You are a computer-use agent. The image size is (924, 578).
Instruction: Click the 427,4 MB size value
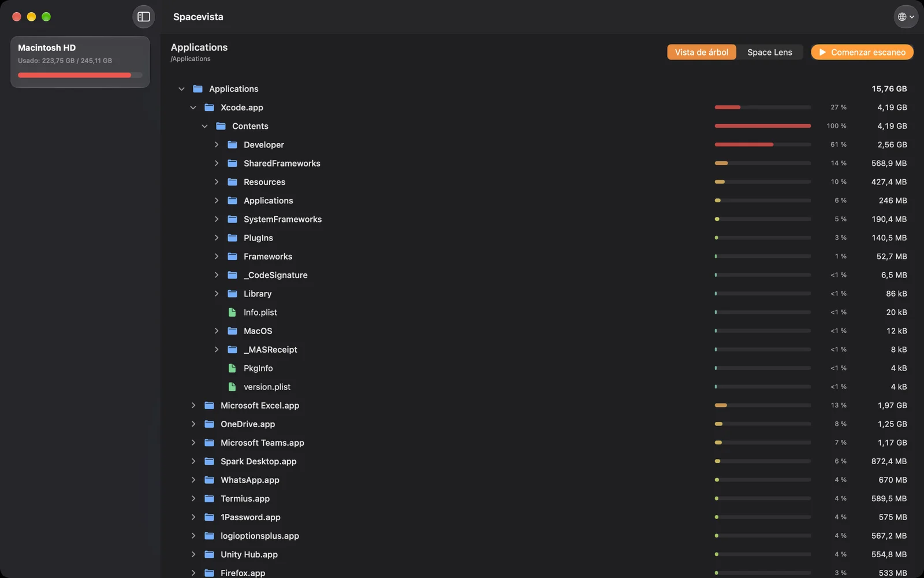889,182
